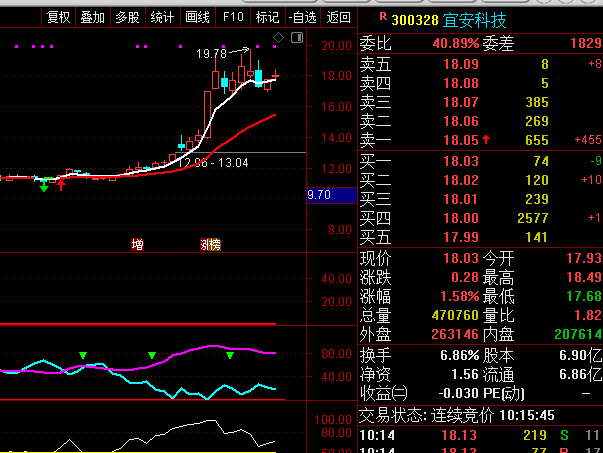Click the 流通 value 6.86亿
Viewport: 603px width, 453px height.
coord(580,374)
